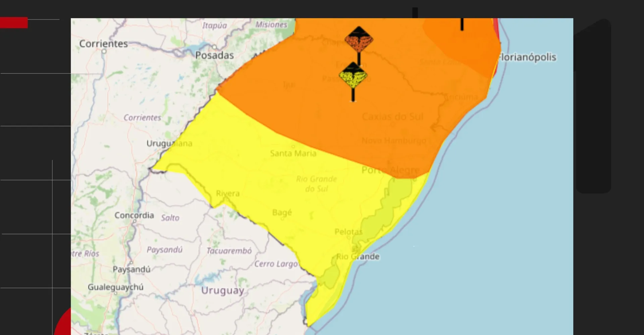644x335 pixels.
Task: Click the Corrientes city label beside Posadas
Action: point(103,44)
